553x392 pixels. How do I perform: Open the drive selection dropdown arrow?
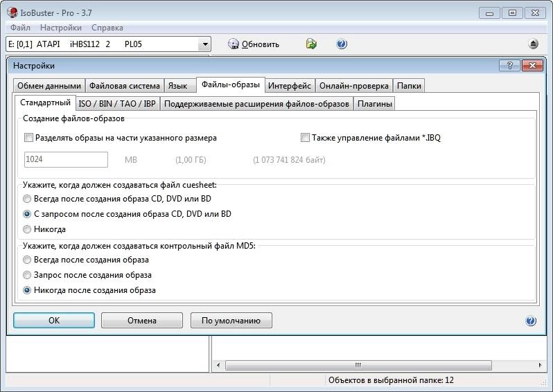point(204,44)
